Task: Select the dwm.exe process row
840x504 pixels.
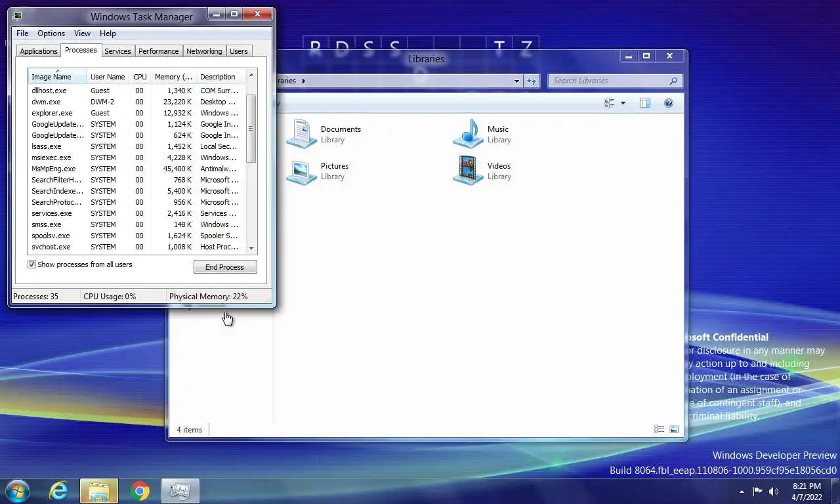Action: tap(136, 102)
